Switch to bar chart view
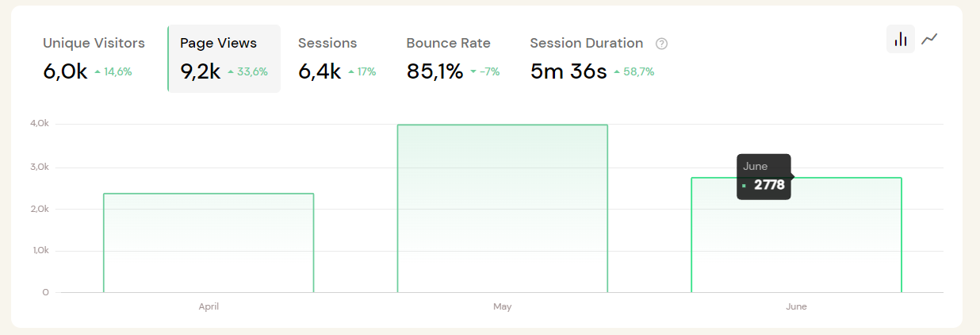980x335 pixels. [901, 39]
